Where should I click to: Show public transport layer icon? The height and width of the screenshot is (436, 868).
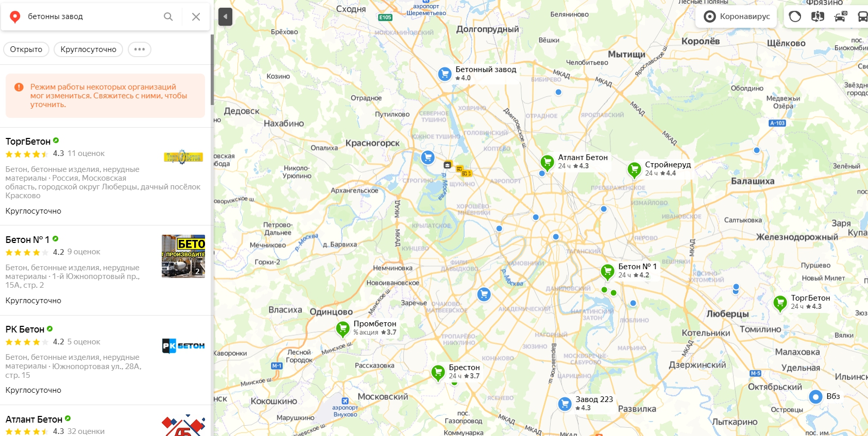pos(862,16)
